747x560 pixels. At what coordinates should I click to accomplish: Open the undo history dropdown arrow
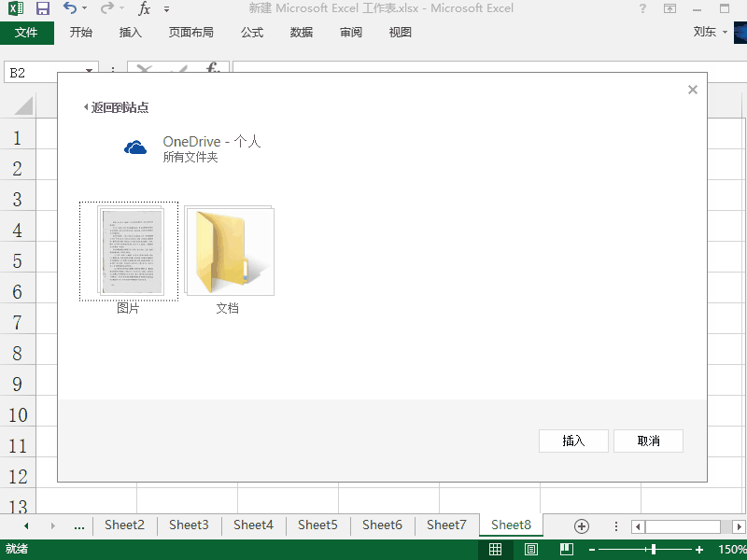[x=85, y=8]
